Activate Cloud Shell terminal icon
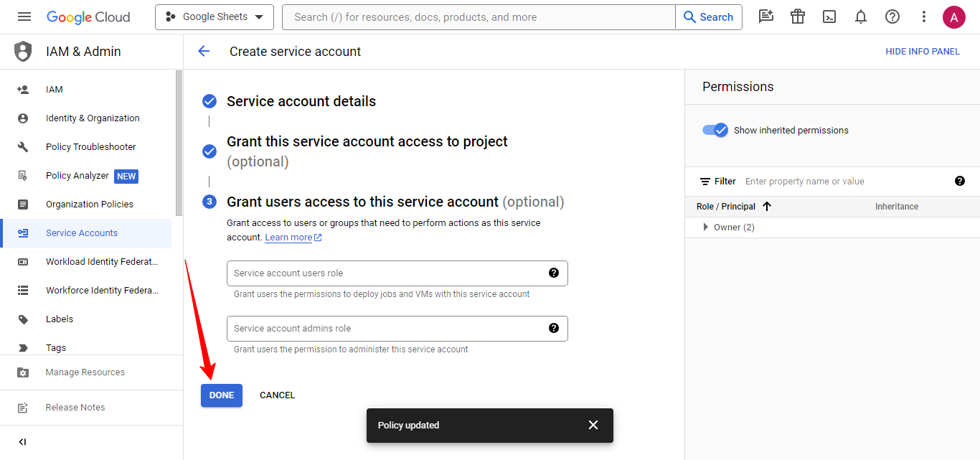The width and height of the screenshot is (980, 460). [829, 17]
